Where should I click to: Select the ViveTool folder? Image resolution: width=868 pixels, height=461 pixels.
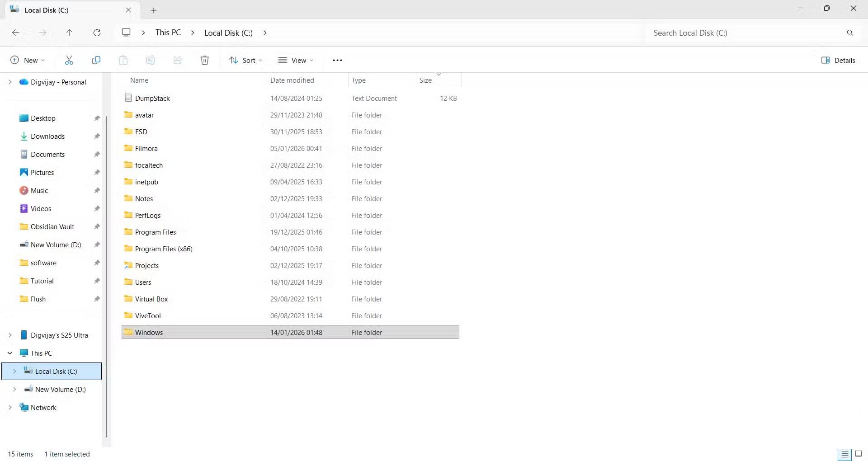[290, 315]
